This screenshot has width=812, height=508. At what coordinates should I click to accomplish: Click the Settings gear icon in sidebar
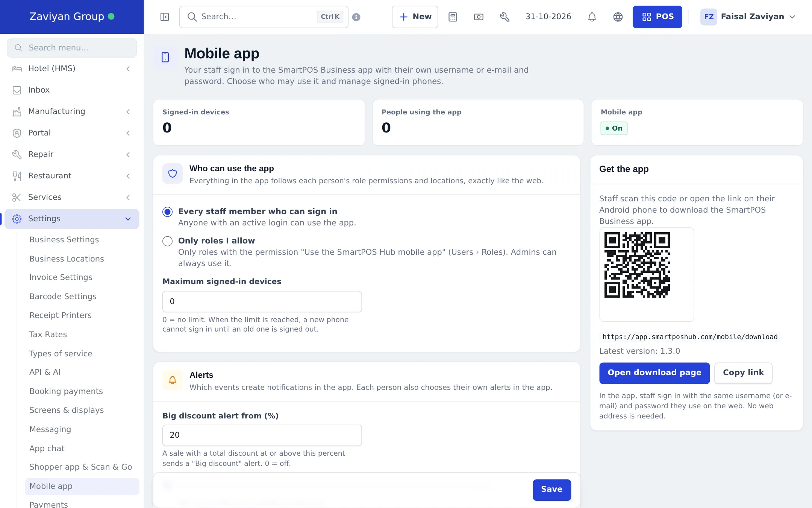coord(17,219)
